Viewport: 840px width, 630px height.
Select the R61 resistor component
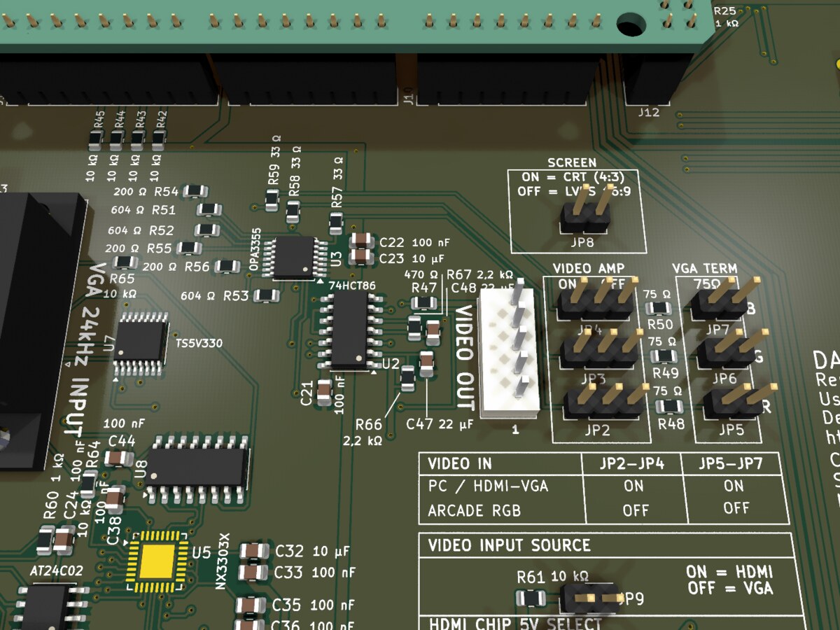click(531, 598)
